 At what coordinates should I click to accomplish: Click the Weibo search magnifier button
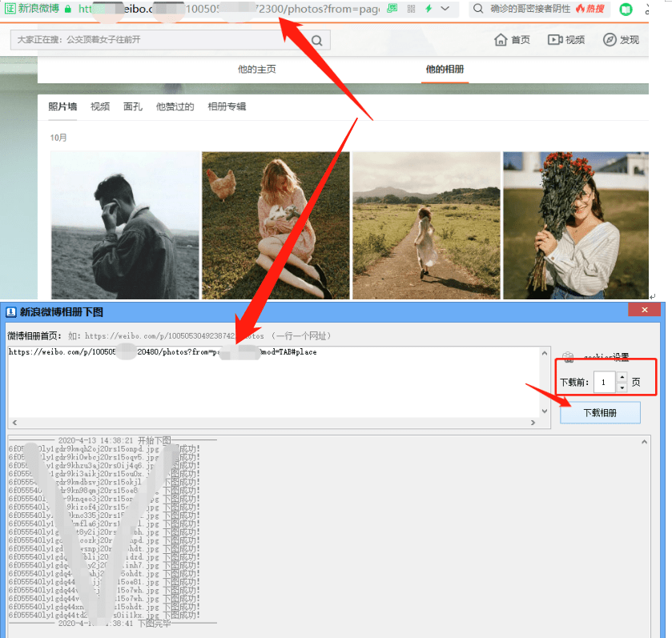317,40
